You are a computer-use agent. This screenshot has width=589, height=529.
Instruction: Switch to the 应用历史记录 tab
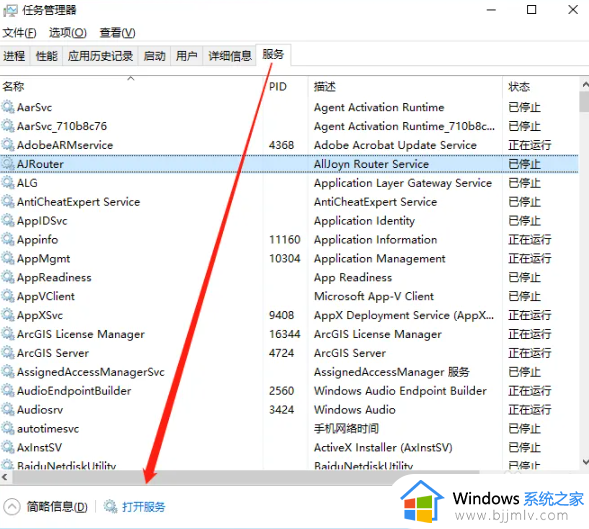[x=100, y=56]
